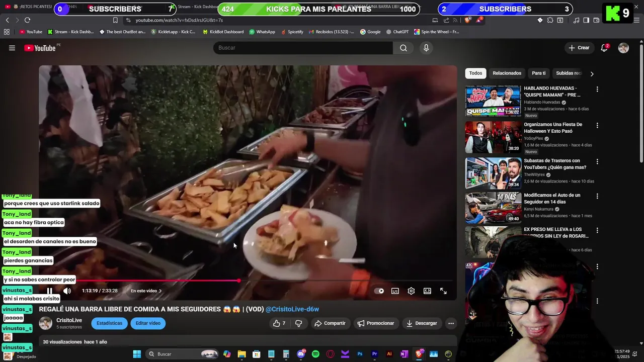Image resolution: width=644 pixels, height=362 pixels.
Task: Start voice search with microphone icon
Action: (426, 48)
